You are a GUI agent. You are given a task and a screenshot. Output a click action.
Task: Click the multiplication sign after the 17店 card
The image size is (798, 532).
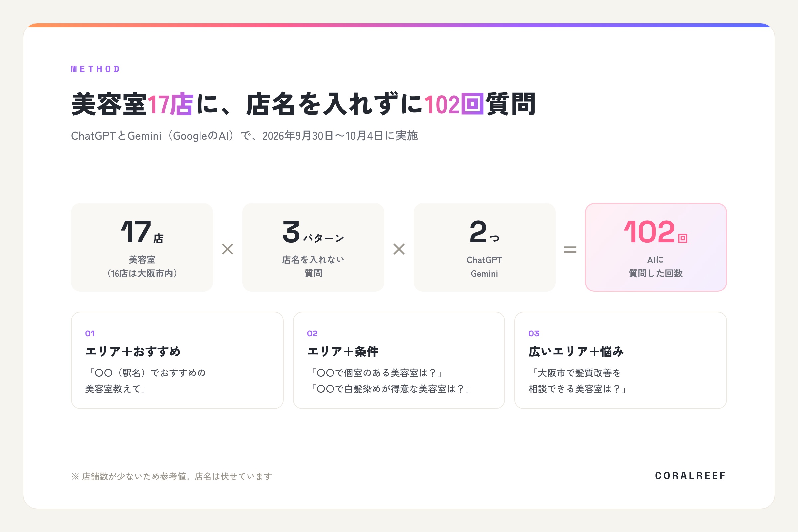point(228,249)
